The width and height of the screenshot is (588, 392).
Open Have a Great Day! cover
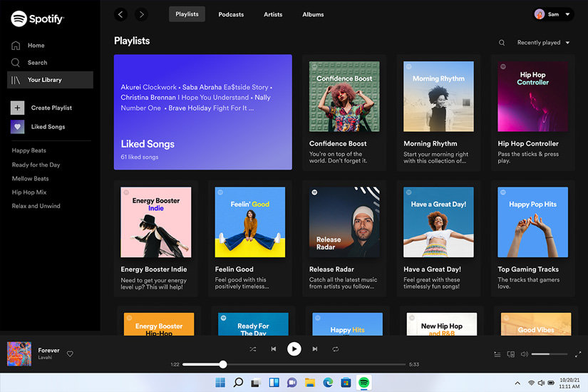click(438, 222)
